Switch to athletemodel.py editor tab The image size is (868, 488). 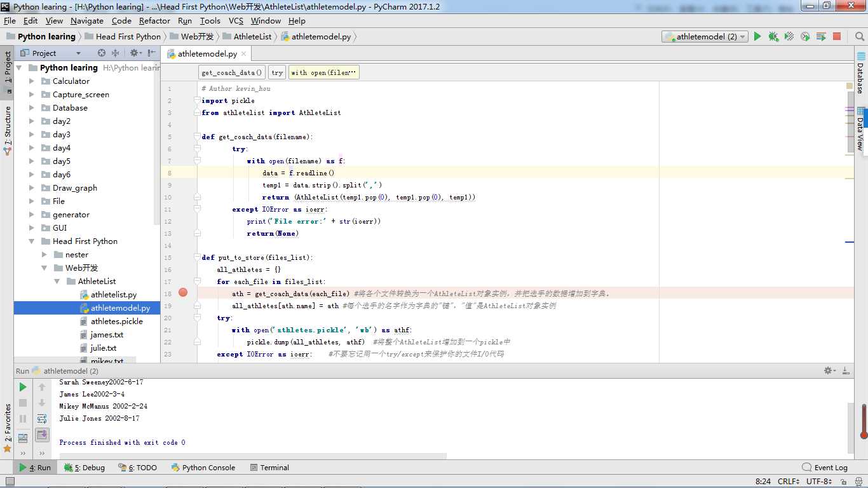tap(207, 54)
